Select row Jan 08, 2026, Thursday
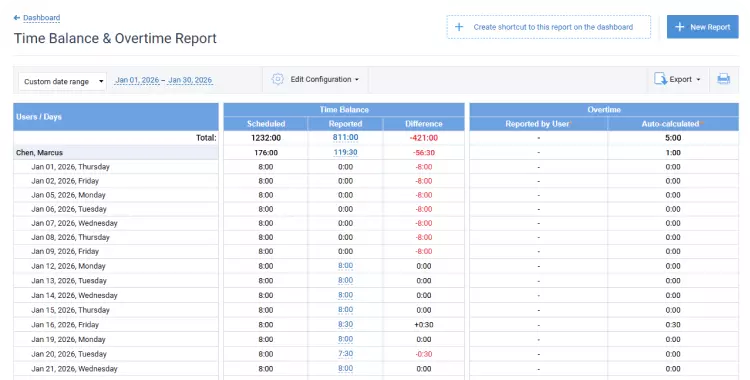 click(116, 237)
